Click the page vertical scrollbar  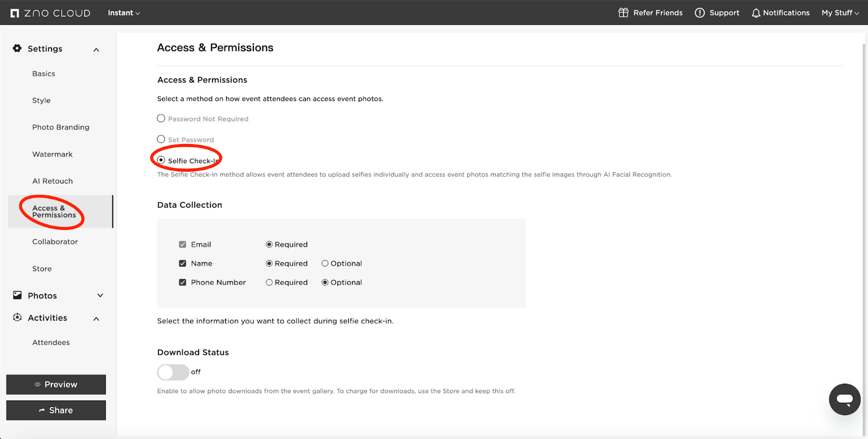(864, 217)
